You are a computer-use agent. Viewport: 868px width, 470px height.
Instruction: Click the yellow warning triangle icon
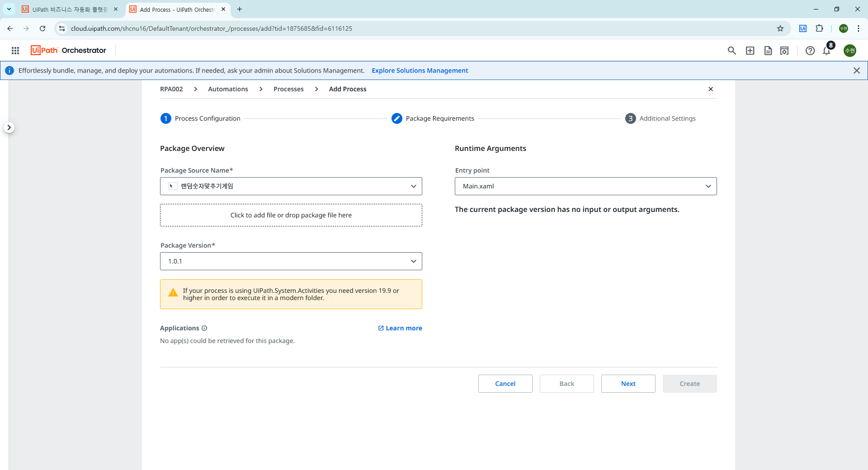pos(173,293)
